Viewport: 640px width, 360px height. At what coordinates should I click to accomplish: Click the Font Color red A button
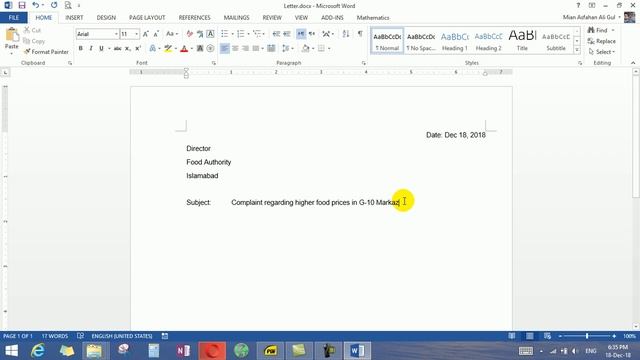[x=184, y=49]
